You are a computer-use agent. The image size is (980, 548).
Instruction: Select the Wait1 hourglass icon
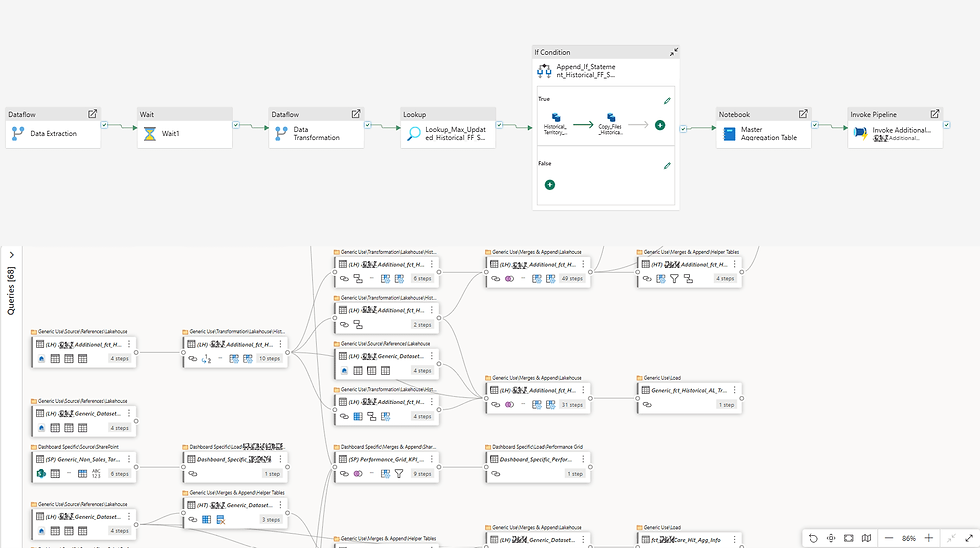click(150, 134)
